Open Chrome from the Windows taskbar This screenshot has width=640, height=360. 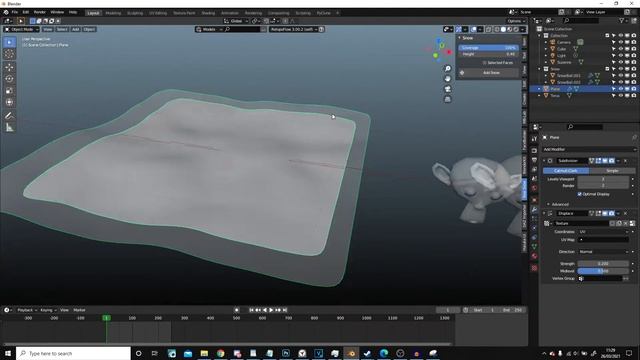click(220, 353)
